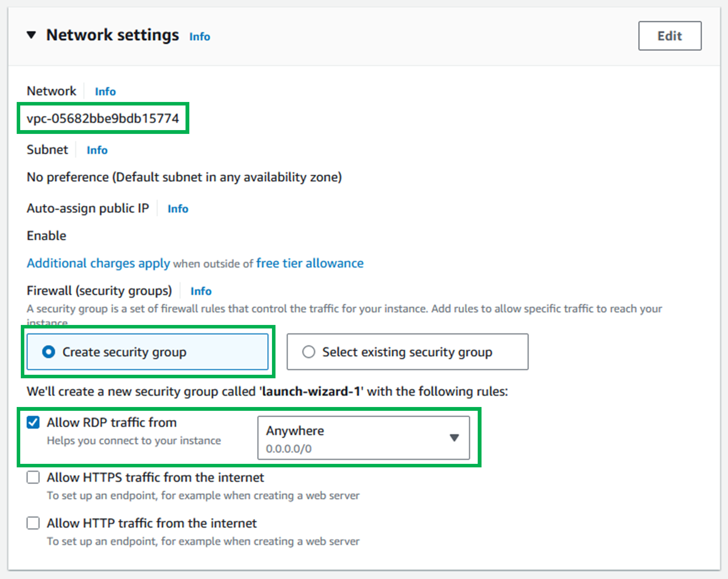This screenshot has width=728, height=579.
Task: Enable Allow HTTP traffic from the internet
Action: [33, 523]
